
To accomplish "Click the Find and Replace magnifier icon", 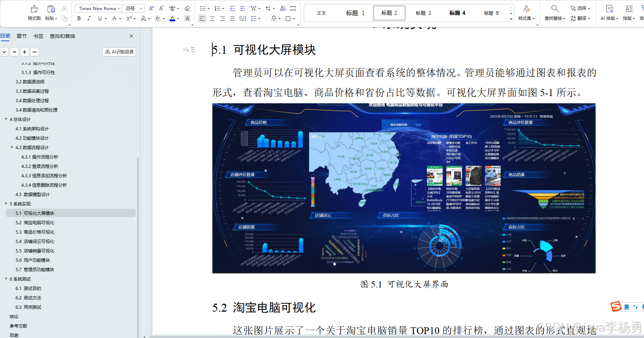I will 555,9.
